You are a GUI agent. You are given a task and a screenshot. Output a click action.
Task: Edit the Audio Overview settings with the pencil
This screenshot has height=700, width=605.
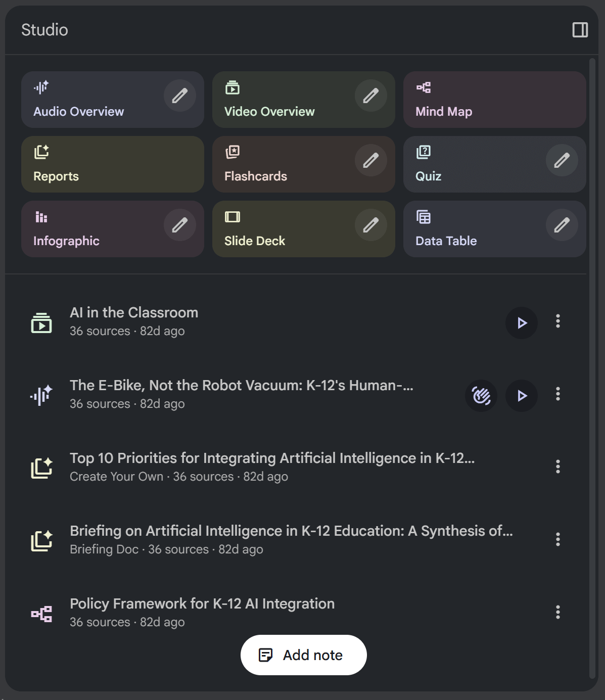[x=179, y=96]
